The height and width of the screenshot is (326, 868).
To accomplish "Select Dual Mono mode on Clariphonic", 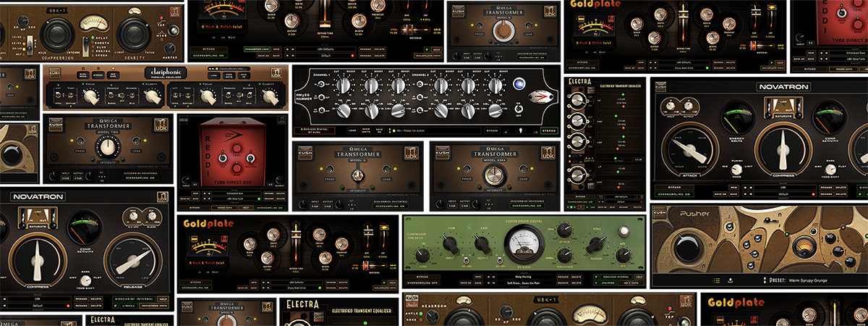I will click(x=83, y=75).
